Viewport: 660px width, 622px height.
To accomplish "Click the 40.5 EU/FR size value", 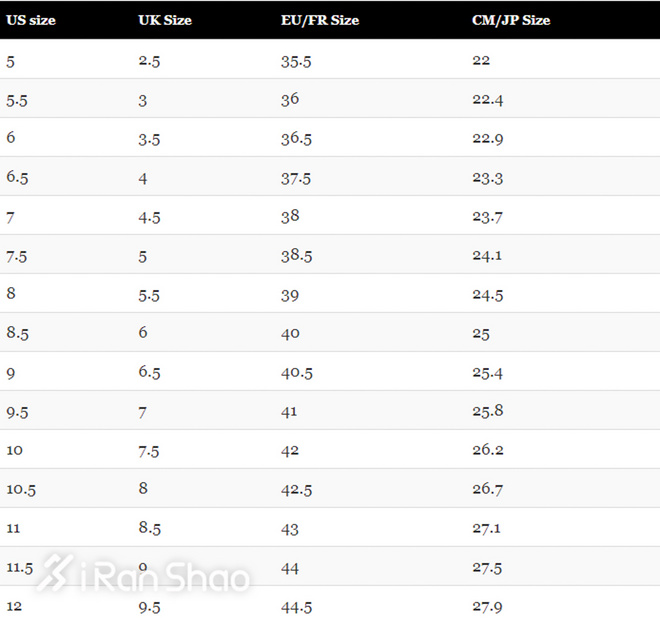I will pyautogui.click(x=296, y=372).
